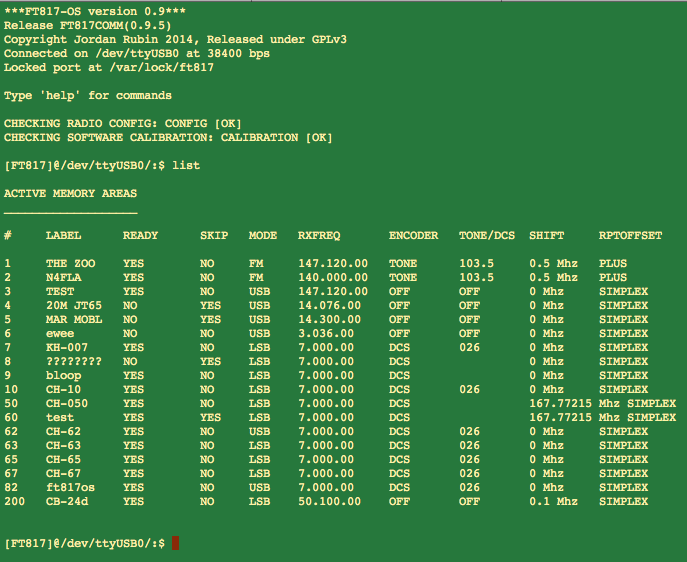
Task: Select the 'CH-67' memory label
Action: point(64,474)
